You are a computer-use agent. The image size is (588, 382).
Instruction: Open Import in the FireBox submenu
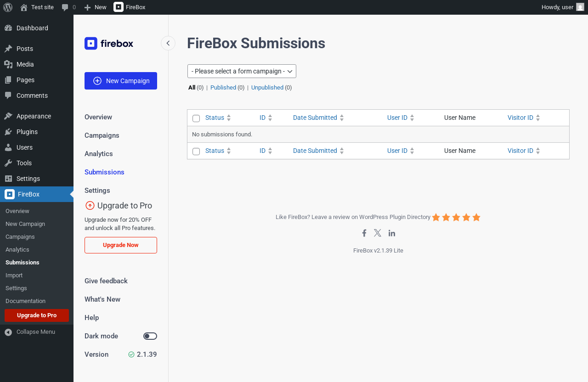pos(37,275)
